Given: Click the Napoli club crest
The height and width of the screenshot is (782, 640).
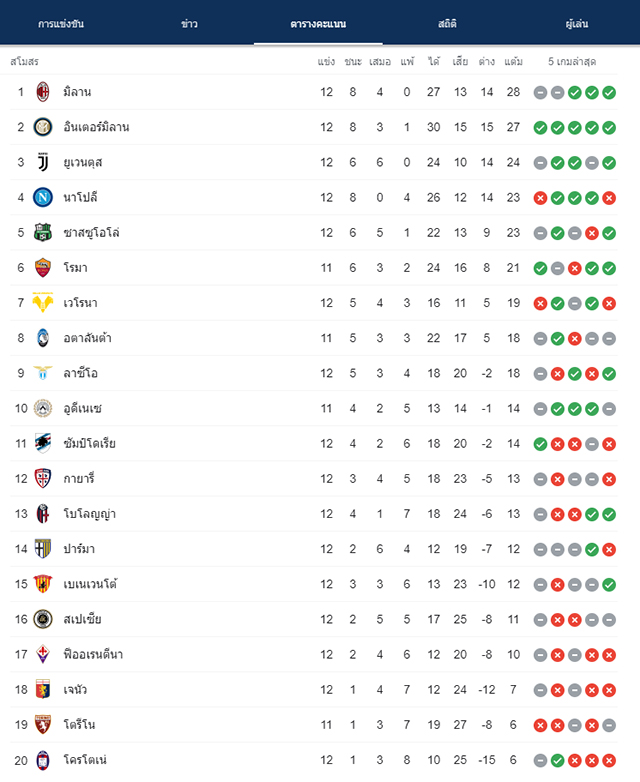Looking at the screenshot, I should click(43, 197).
